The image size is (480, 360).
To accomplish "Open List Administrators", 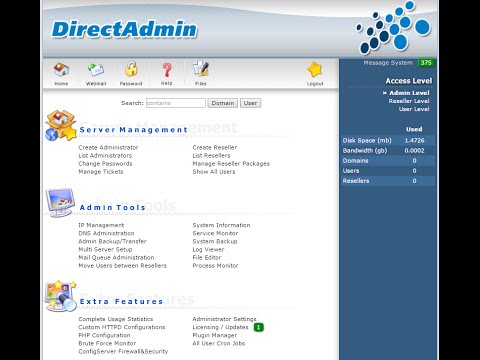I will (x=105, y=156).
